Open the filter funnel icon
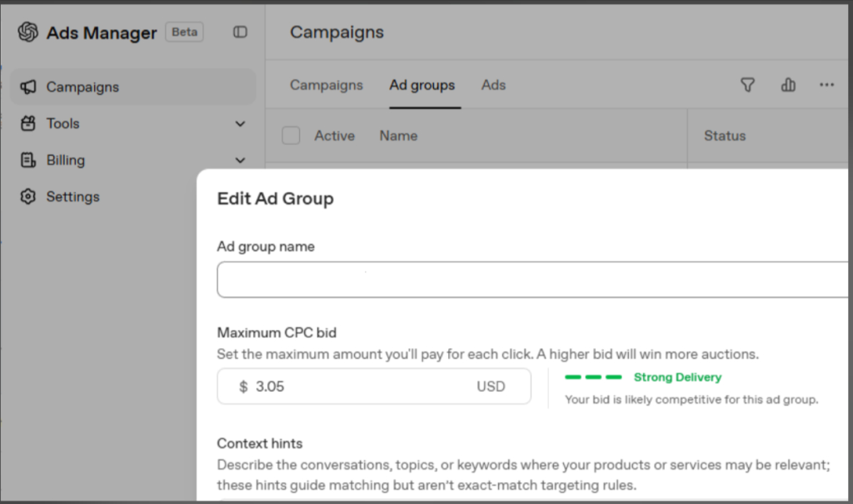This screenshot has height=504, width=853. click(x=747, y=85)
